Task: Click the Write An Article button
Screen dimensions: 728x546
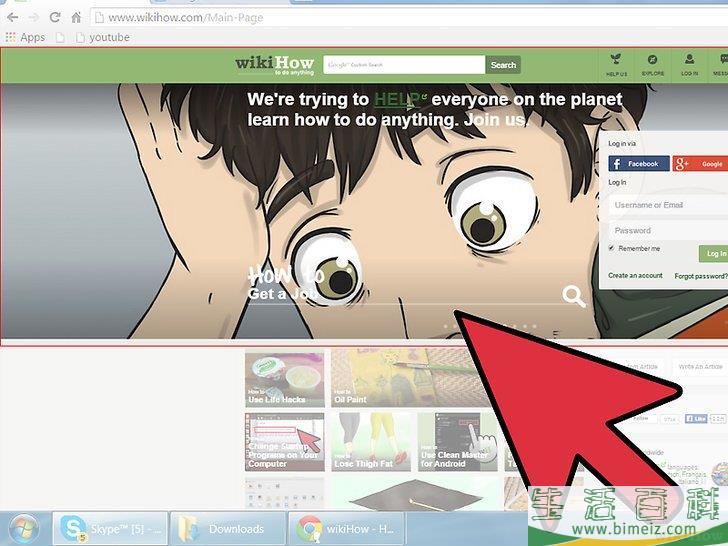Action: click(x=700, y=367)
